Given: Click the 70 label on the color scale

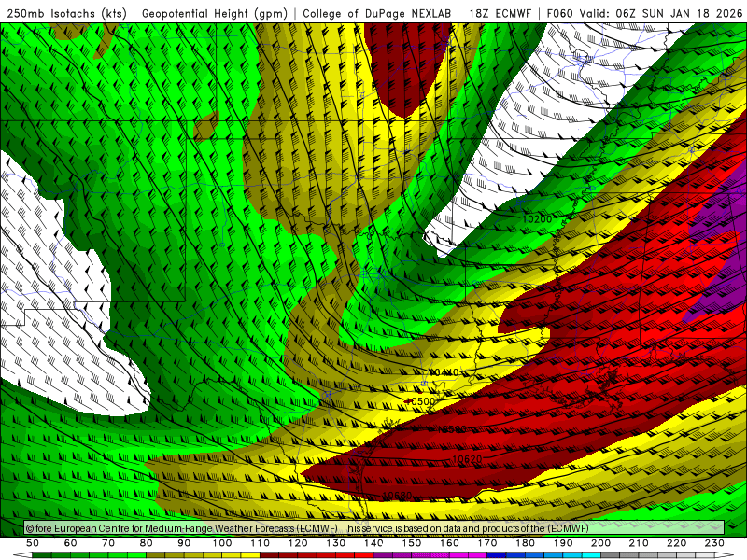Looking at the screenshot, I should 108,543.
